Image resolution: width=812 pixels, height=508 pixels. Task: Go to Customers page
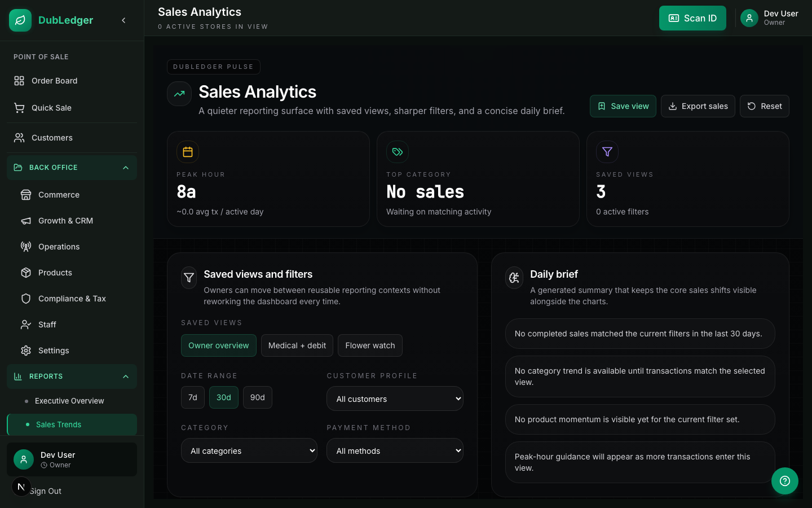[x=72, y=138]
